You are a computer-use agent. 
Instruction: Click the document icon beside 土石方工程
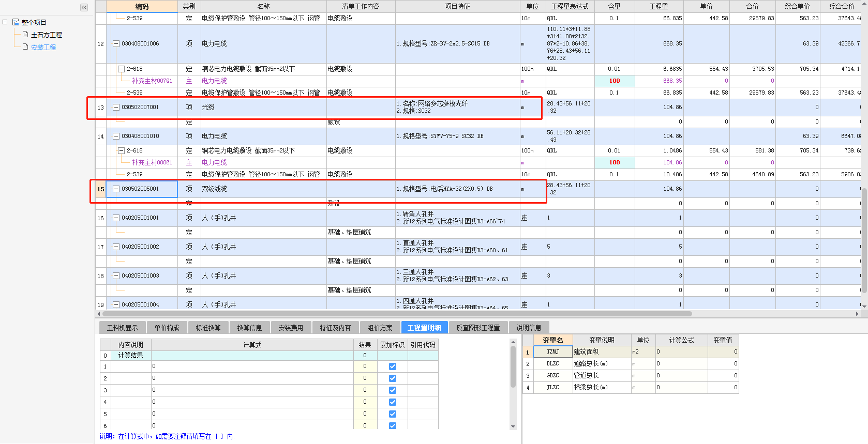pyautogui.click(x=25, y=34)
